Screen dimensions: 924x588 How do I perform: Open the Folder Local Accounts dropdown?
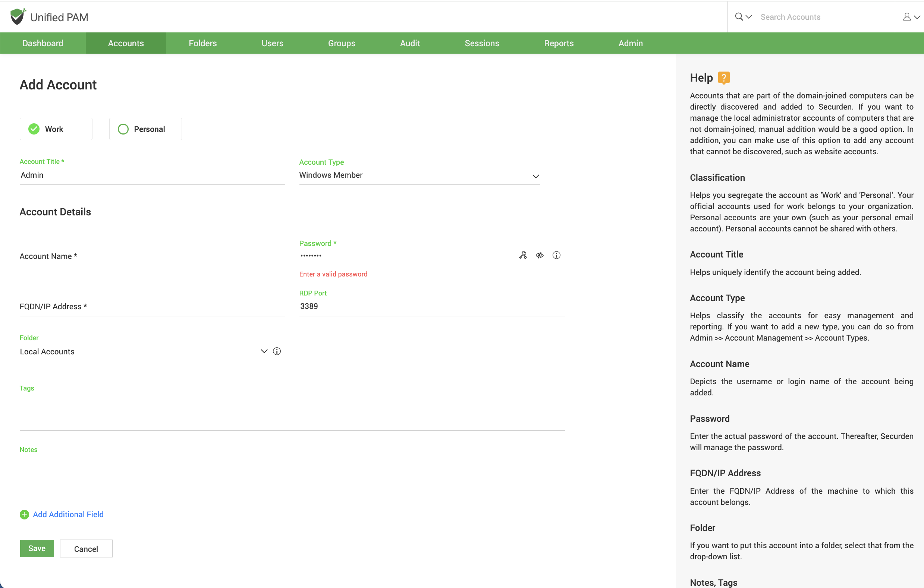pyautogui.click(x=264, y=351)
